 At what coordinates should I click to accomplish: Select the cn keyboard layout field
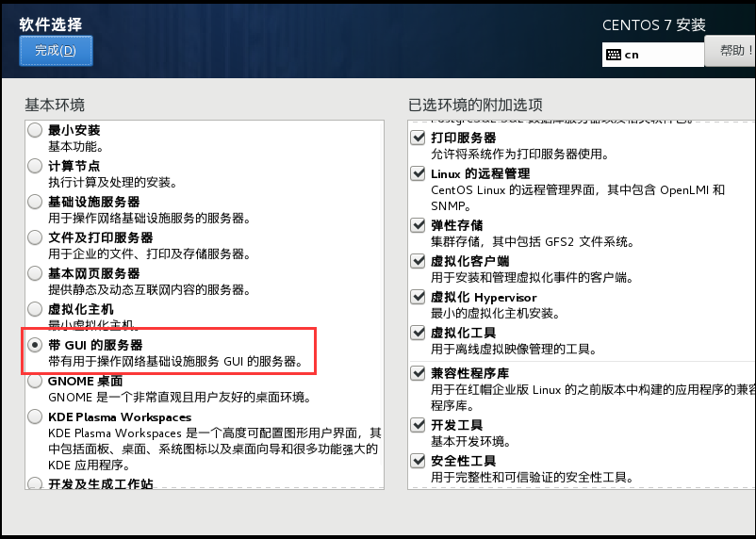[653, 55]
